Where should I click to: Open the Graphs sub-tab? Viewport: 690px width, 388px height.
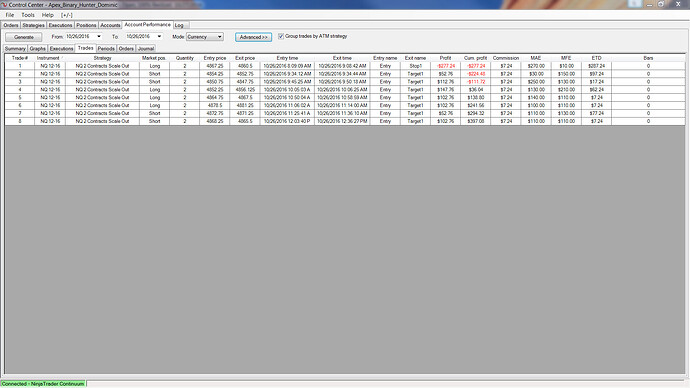coord(37,49)
